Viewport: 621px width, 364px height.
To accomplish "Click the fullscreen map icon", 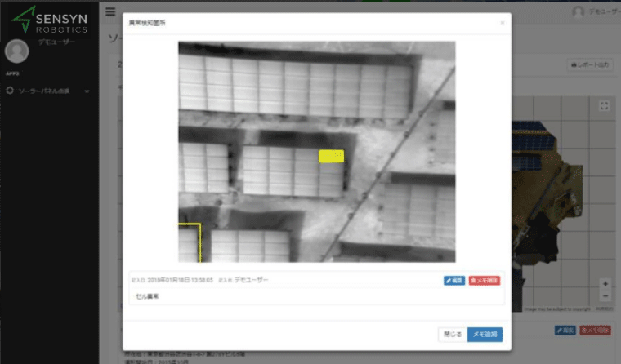I will [604, 106].
